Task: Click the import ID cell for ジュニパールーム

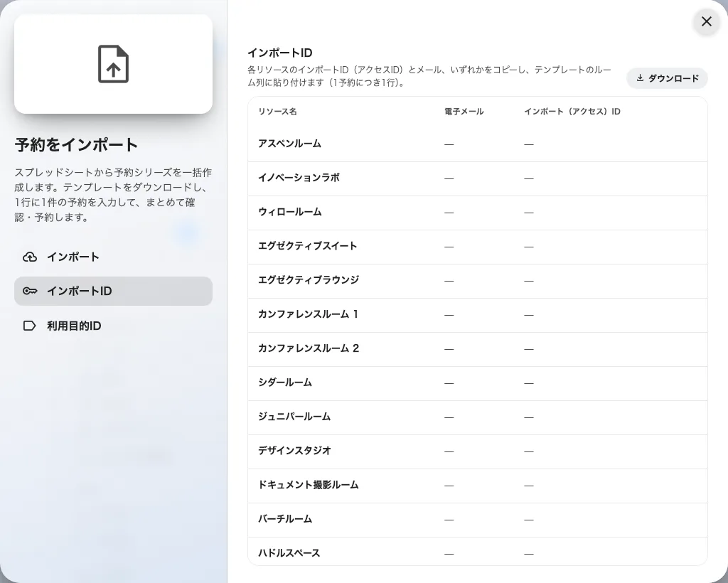Action: coord(528,417)
